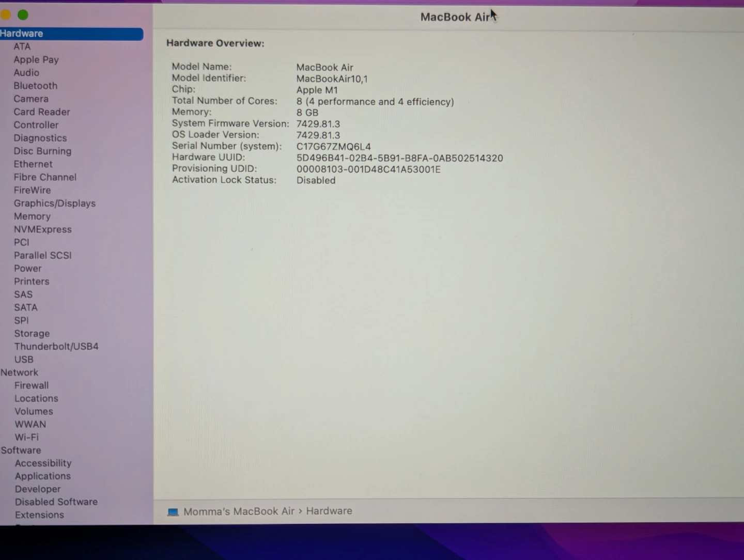
Task: Select SPI in the sidebar
Action: pos(22,320)
